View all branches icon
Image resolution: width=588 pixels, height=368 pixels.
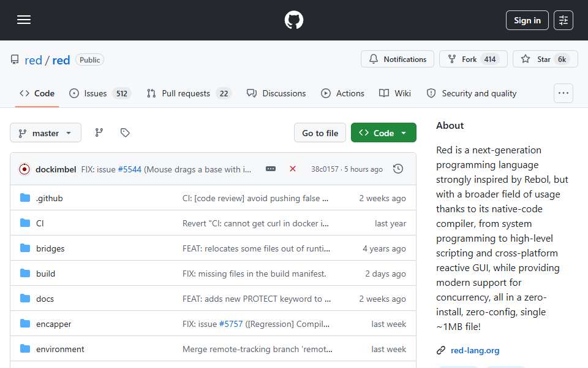coord(99,132)
